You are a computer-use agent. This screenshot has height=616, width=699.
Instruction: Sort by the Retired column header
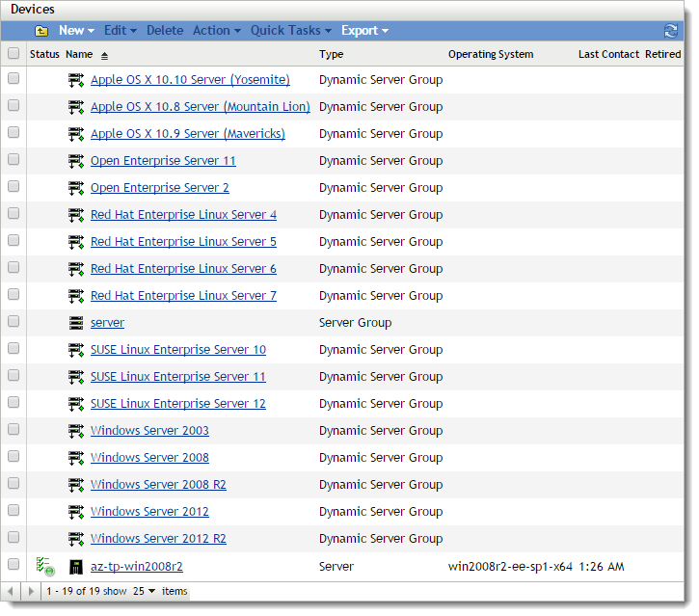(x=663, y=54)
